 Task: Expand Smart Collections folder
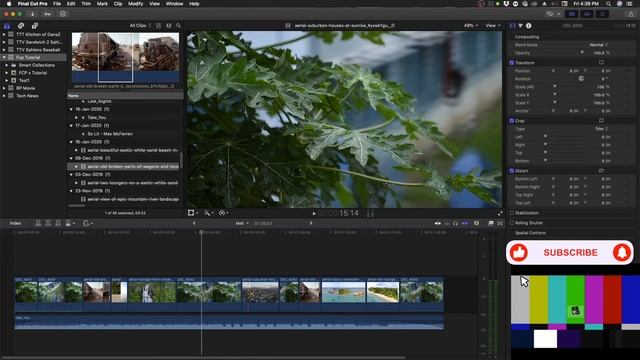tap(7, 65)
